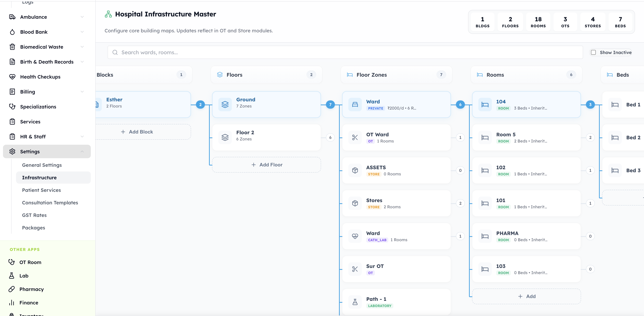
Task: Click the Birth & Death Records document icon
Action: click(12, 62)
